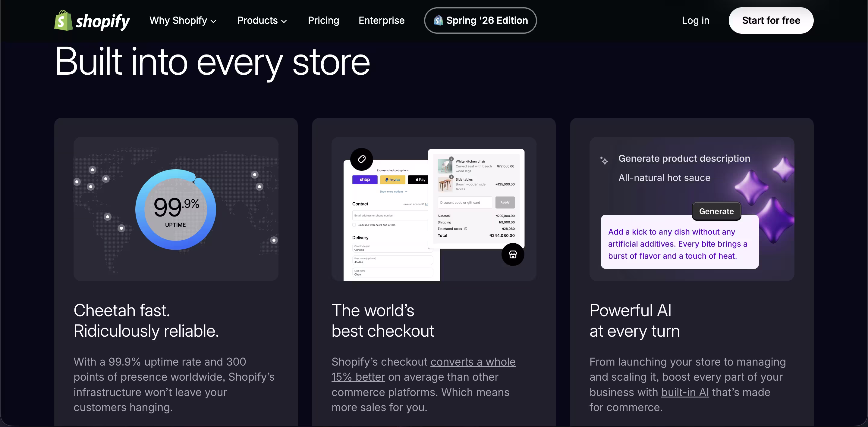The image size is (868, 427).
Task: Click the Shipping ₦9,000.00 row
Action: tap(476, 222)
